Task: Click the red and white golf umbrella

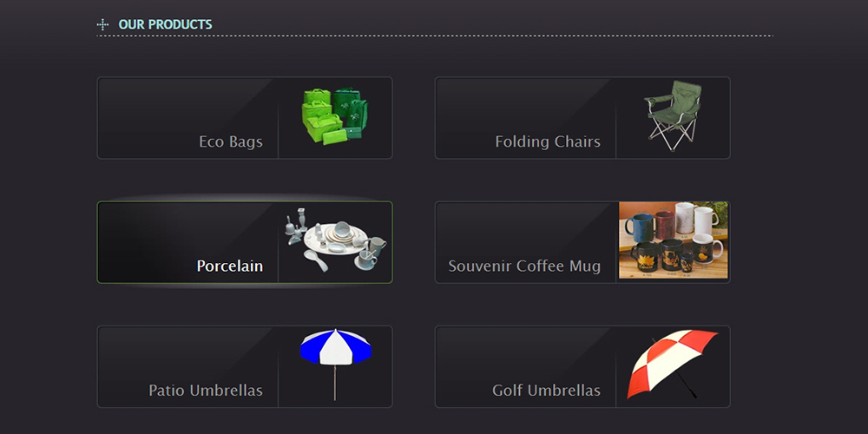Action: point(672,365)
